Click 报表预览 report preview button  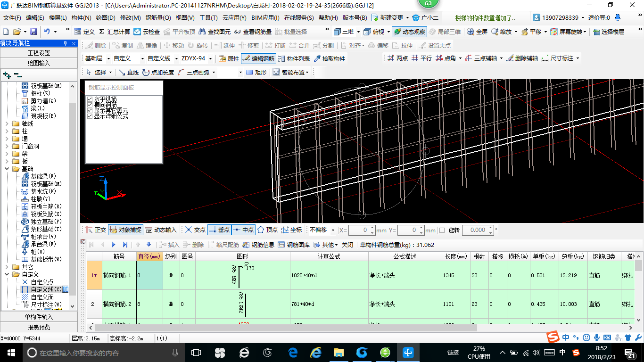coord(39,327)
